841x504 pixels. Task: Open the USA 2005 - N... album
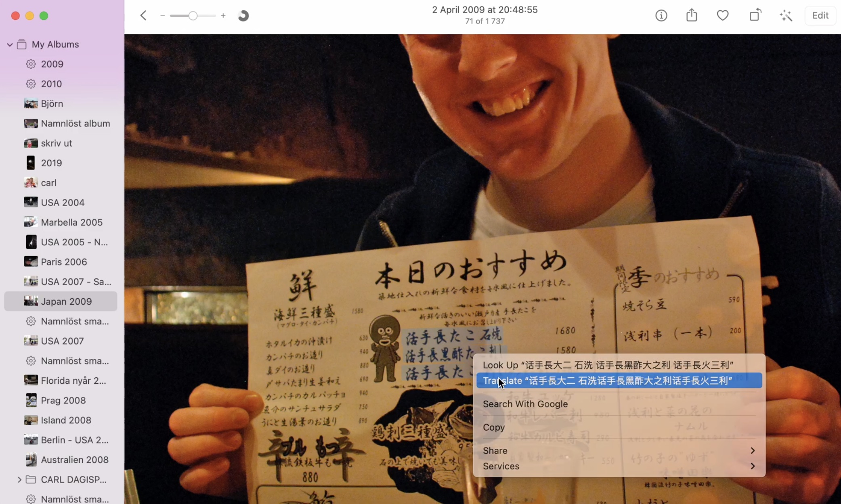pyautogui.click(x=61, y=242)
